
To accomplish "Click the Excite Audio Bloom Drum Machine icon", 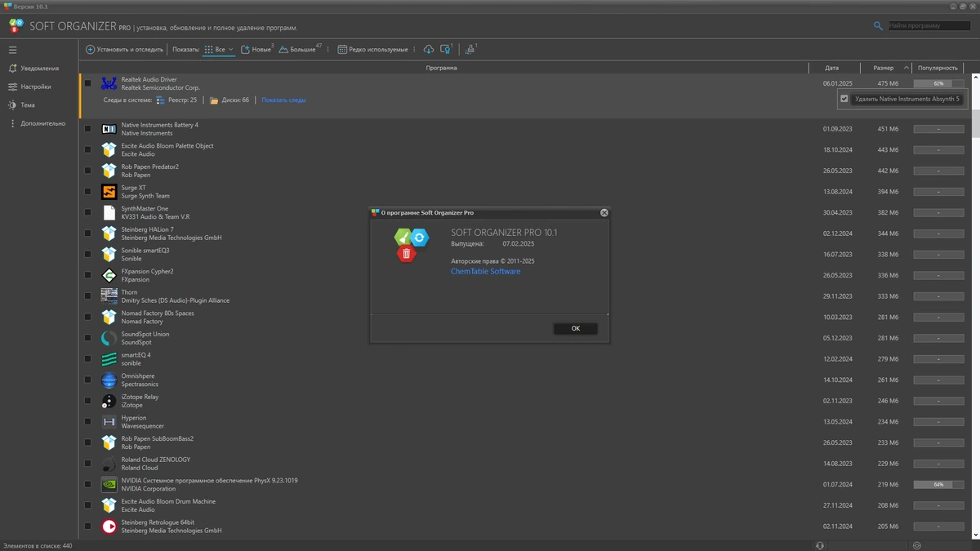I will [109, 505].
